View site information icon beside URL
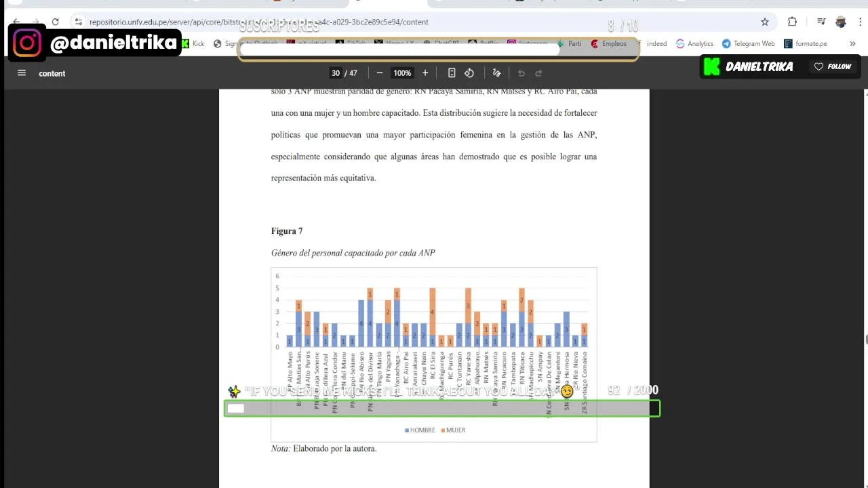This screenshot has height=488, width=868. (79, 22)
